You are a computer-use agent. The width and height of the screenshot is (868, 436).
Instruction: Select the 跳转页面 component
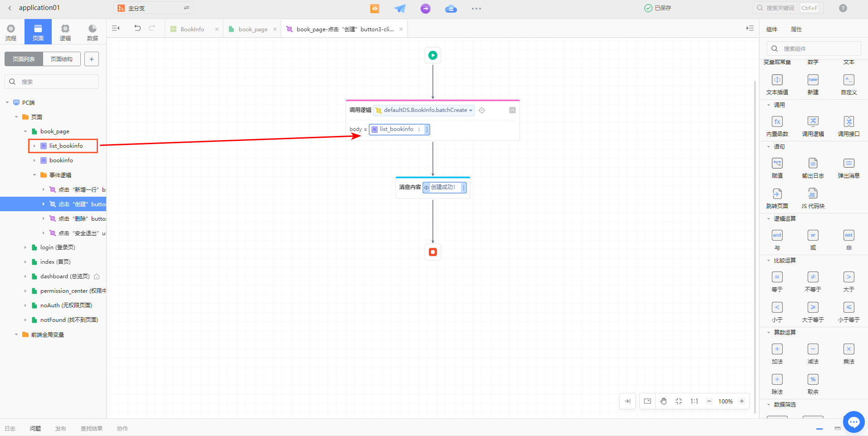[777, 199]
